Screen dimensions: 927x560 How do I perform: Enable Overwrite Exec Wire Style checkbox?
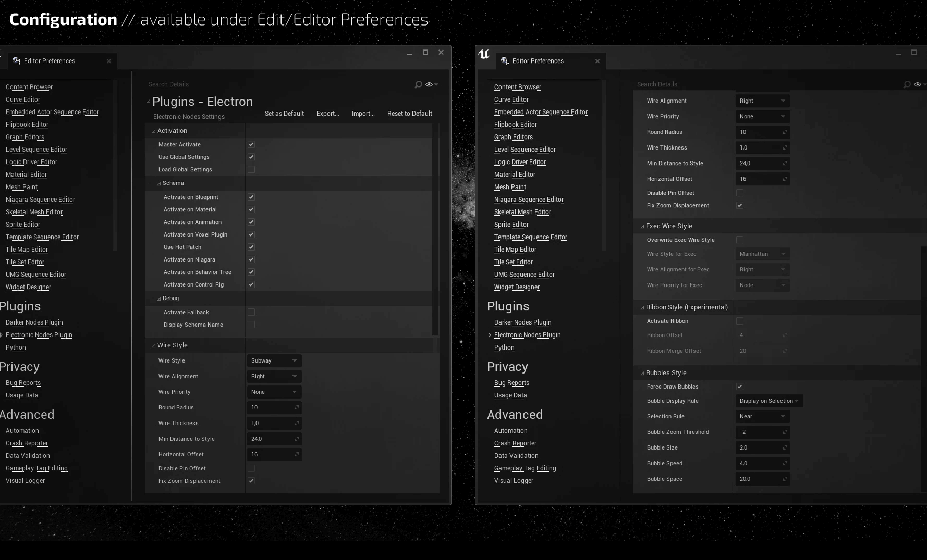pyautogui.click(x=740, y=240)
